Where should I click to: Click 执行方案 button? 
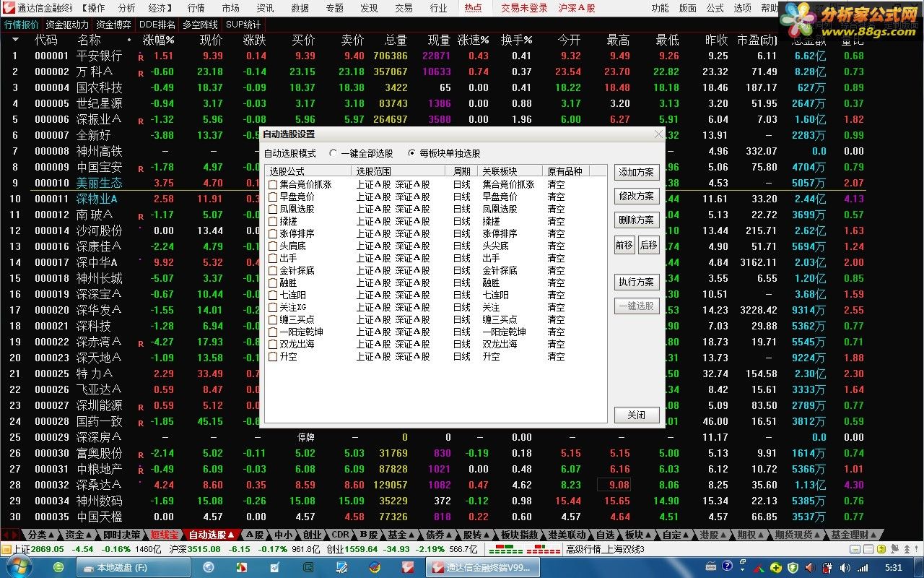636,282
